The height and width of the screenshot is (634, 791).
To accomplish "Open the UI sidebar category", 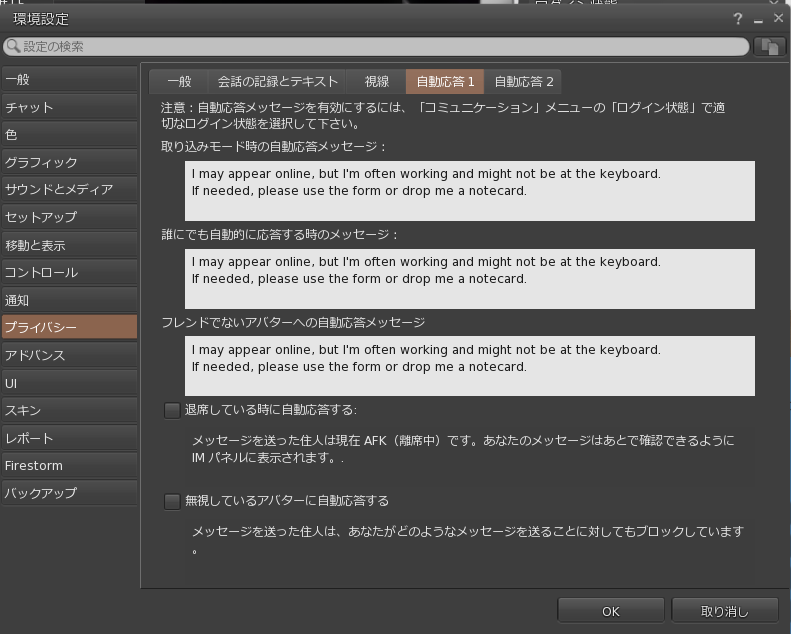I will pos(69,383).
